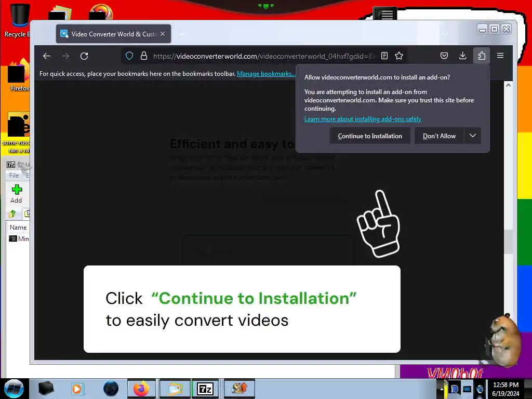The width and height of the screenshot is (532, 399).
Task: Select the 'some russ' desktop icon
Action: [17, 132]
